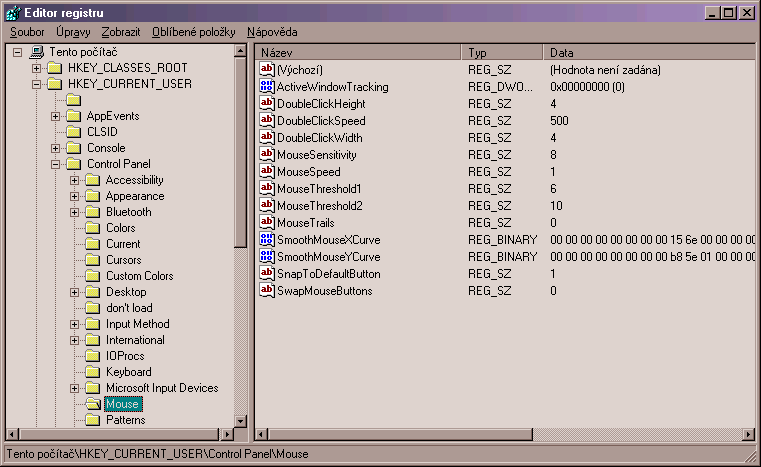Click the string icon of the (Výchozí) value
This screenshot has height=467, width=761.
pos(267,69)
